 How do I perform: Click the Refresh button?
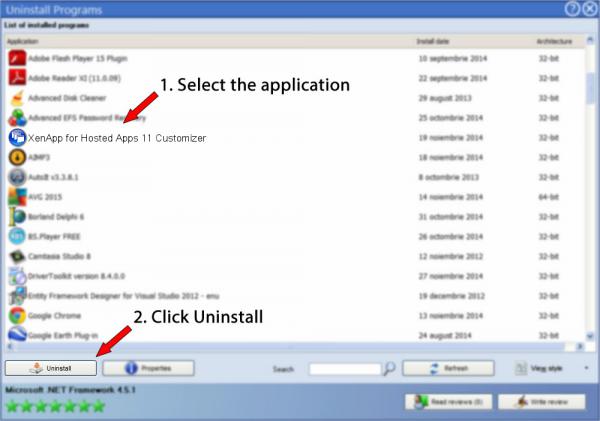point(448,368)
